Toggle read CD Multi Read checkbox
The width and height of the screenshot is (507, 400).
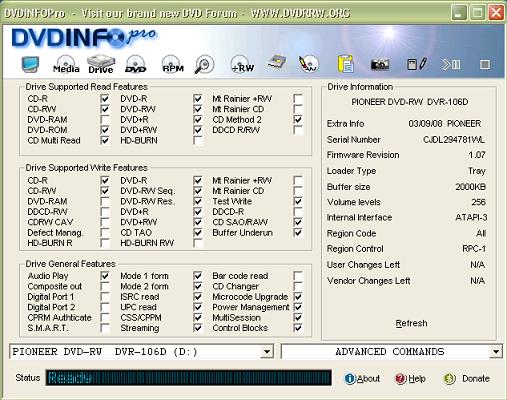click(x=105, y=140)
